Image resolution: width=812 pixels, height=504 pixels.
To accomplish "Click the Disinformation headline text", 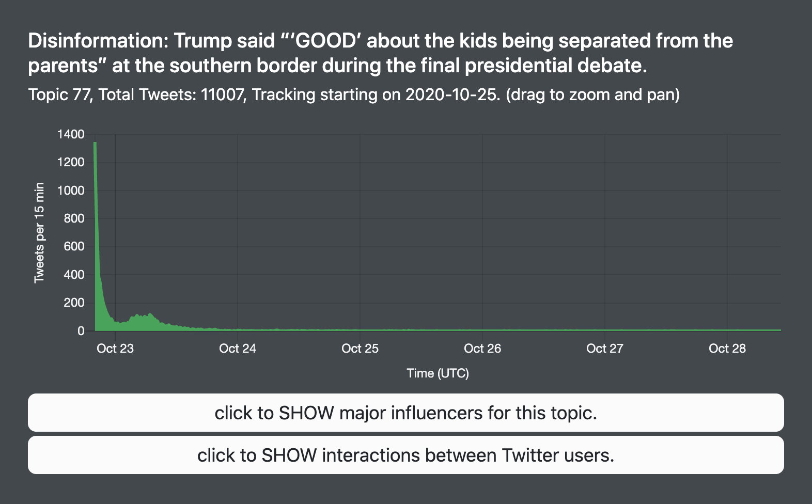I will tap(380, 53).
